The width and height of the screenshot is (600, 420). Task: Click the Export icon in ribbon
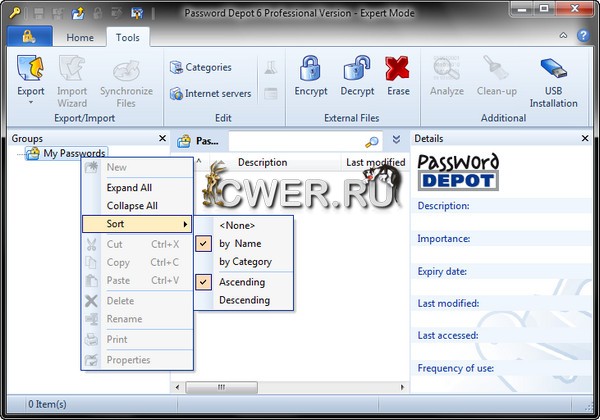[x=31, y=68]
